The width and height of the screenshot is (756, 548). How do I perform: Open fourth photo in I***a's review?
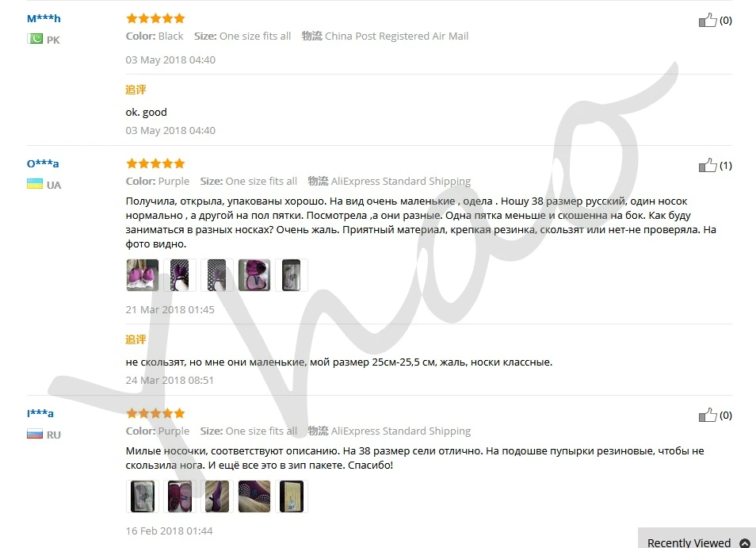point(254,496)
